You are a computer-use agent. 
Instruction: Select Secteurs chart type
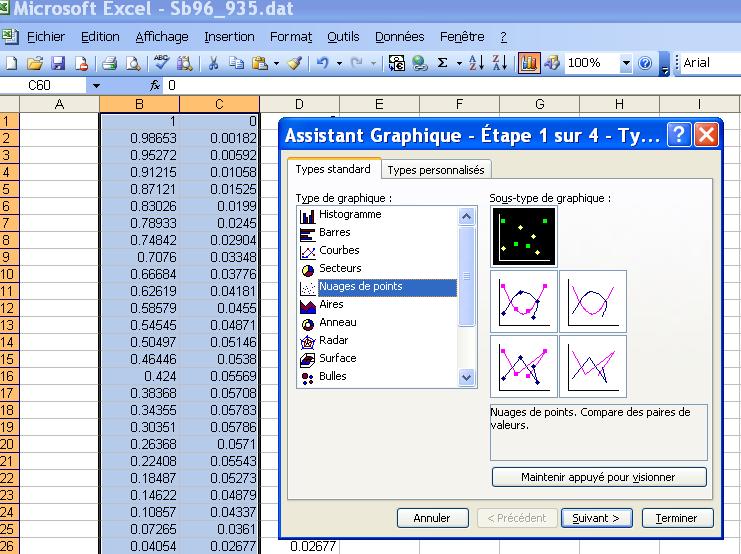377,268
